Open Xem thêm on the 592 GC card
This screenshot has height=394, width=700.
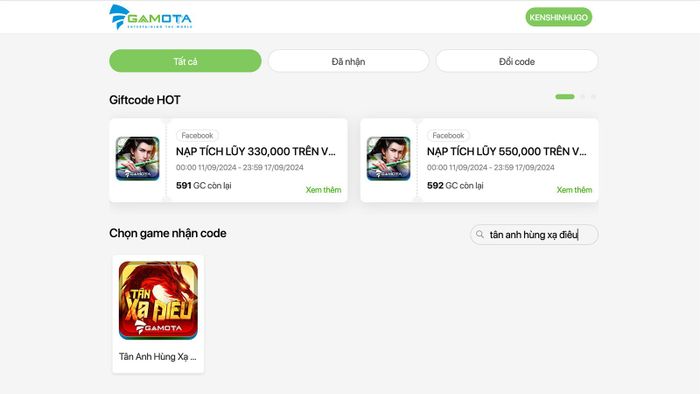click(x=574, y=190)
